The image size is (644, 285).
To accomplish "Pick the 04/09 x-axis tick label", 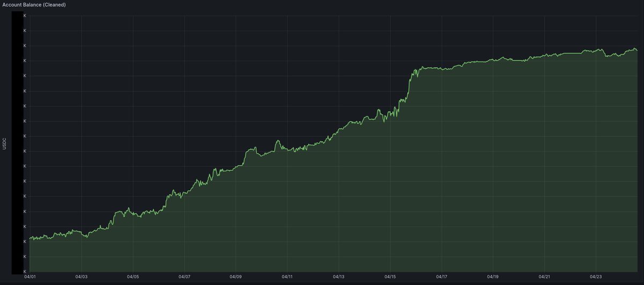I will coord(236,277).
